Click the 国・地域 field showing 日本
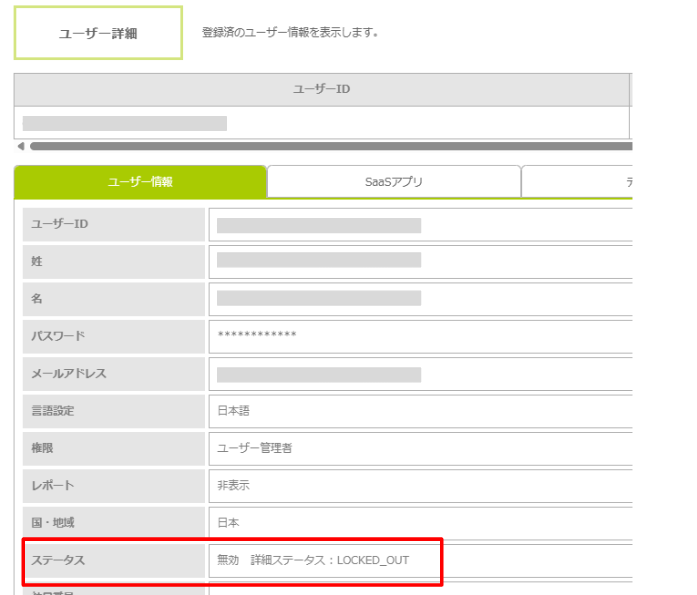697x595 pixels. [420, 523]
